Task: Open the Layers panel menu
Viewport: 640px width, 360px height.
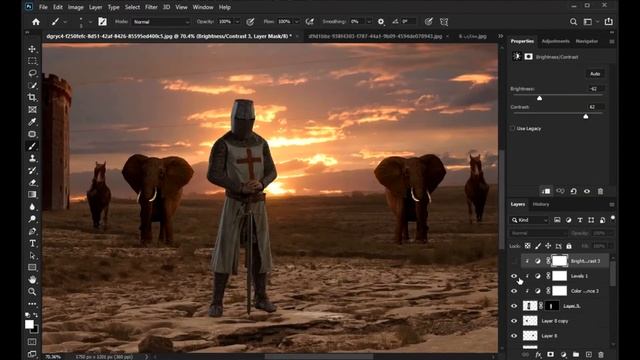Action: pos(612,204)
